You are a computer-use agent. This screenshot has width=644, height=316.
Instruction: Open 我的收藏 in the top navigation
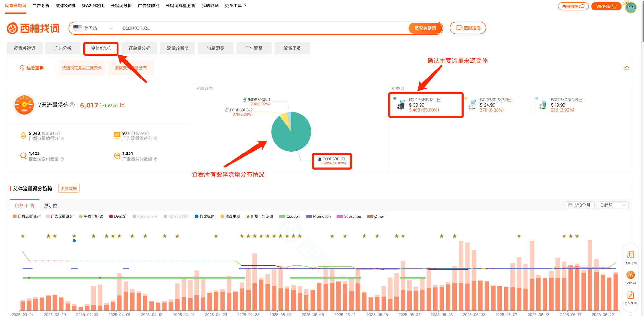pos(210,5)
